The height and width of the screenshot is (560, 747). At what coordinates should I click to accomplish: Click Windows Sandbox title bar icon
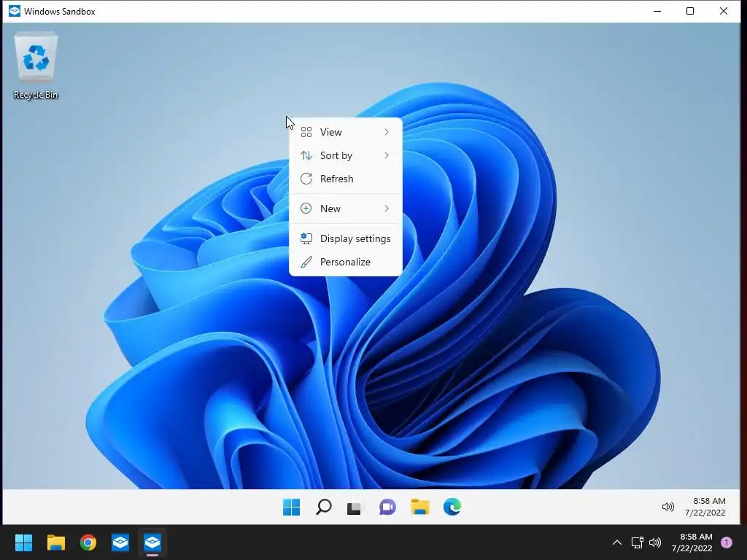15,11
